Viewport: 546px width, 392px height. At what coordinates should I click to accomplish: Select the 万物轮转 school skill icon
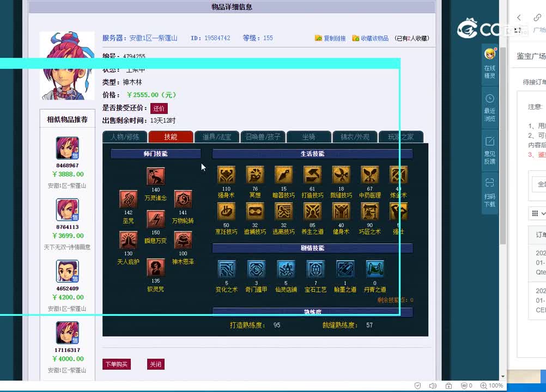tap(183, 199)
